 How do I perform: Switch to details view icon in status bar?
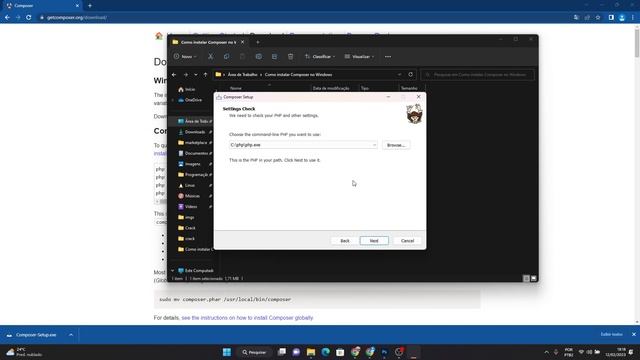coord(526,278)
